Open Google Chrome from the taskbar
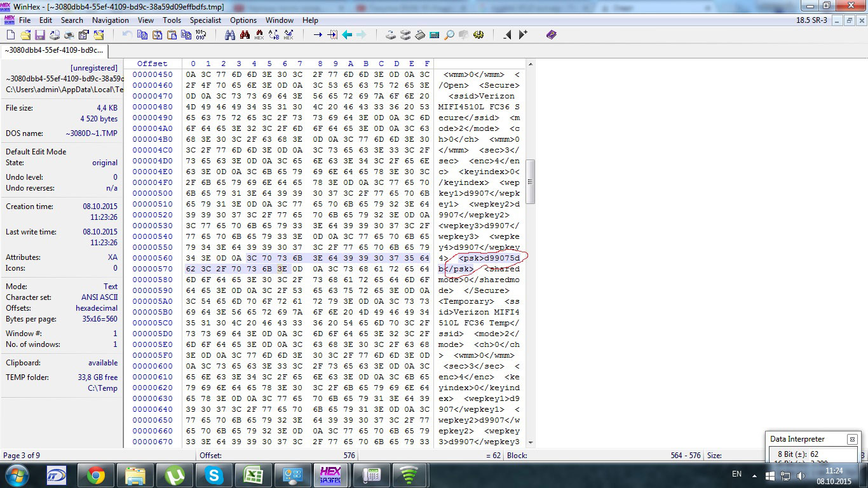This screenshot has height=488, width=868. click(96, 475)
